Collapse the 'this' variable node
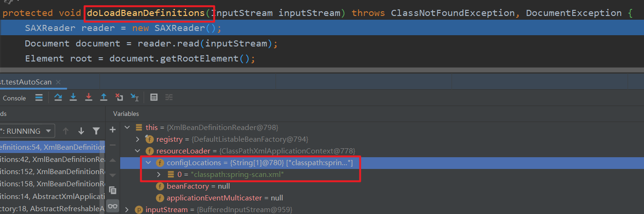Viewport: 644px width, 214px height. click(x=127, y=128)
